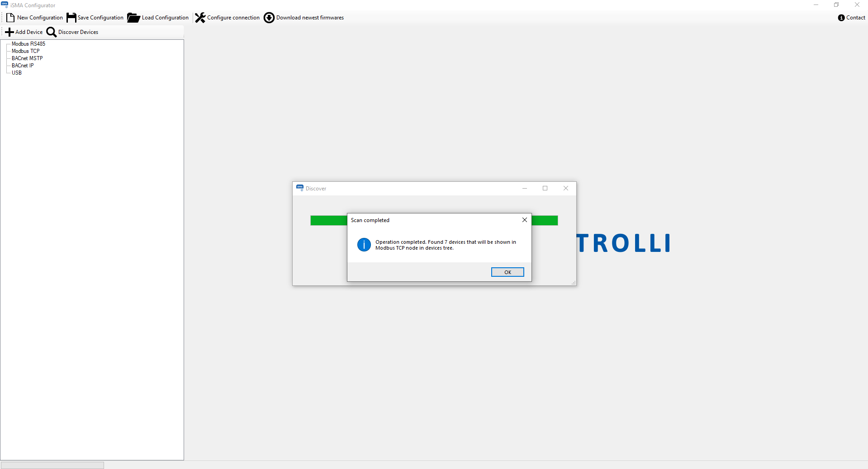Select BACnet MSTP in device tree

click(x=27, y=58)
